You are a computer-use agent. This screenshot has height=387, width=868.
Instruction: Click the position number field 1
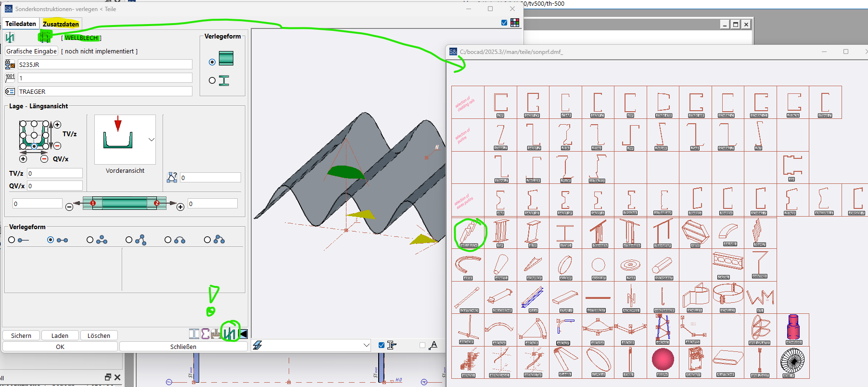click(x=105, y=78)
